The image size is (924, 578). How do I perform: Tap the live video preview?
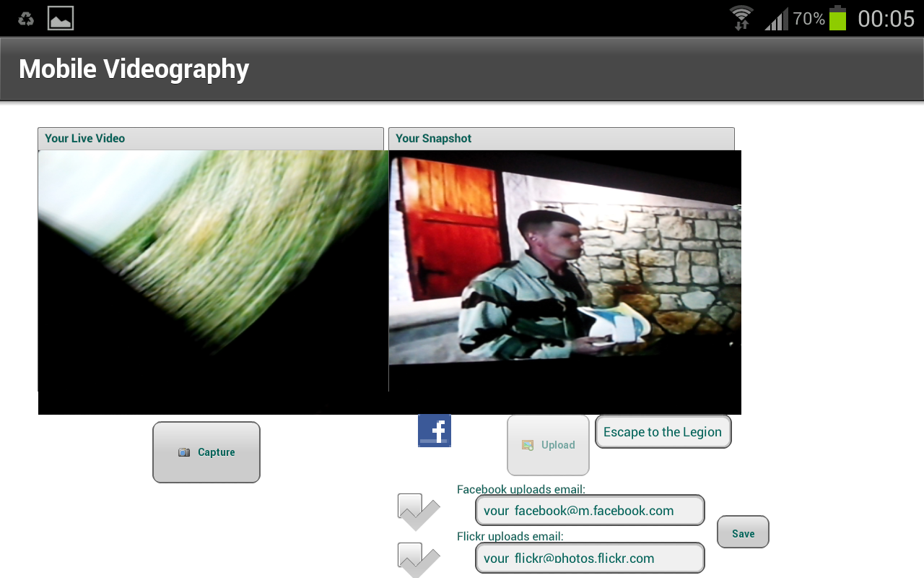(213, 282)
